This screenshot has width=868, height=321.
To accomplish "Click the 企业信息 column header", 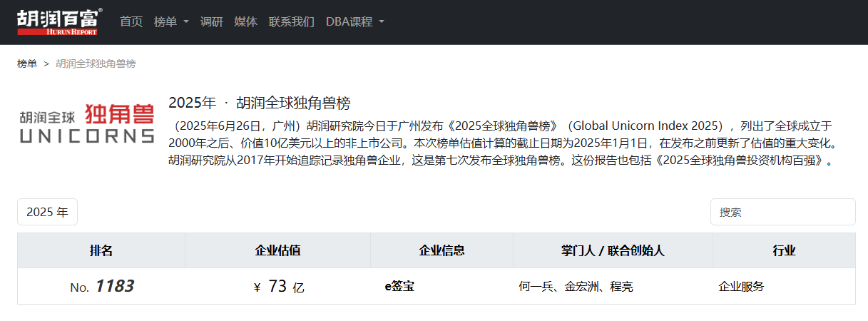I will 441,250.
